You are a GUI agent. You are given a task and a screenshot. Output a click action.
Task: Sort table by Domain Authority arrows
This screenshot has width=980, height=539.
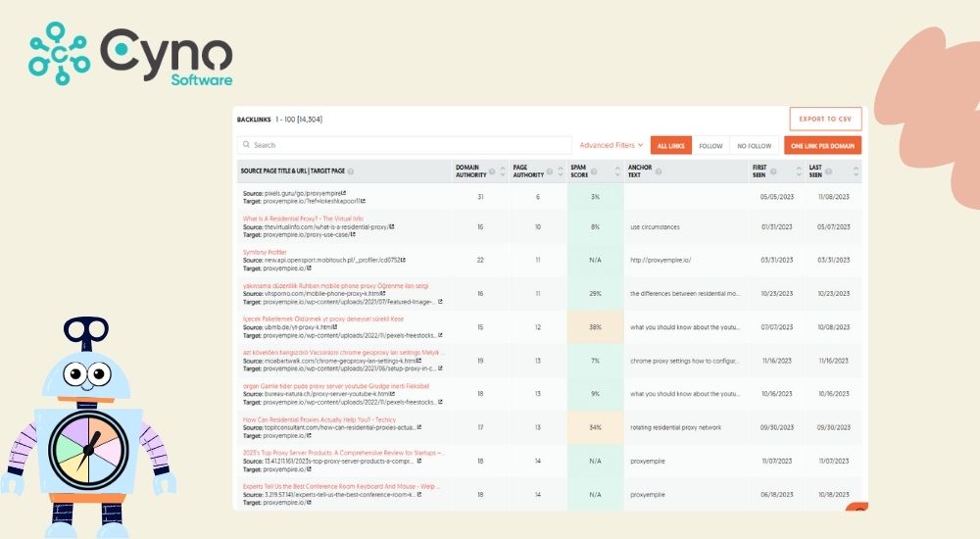(x=504, y=171)
